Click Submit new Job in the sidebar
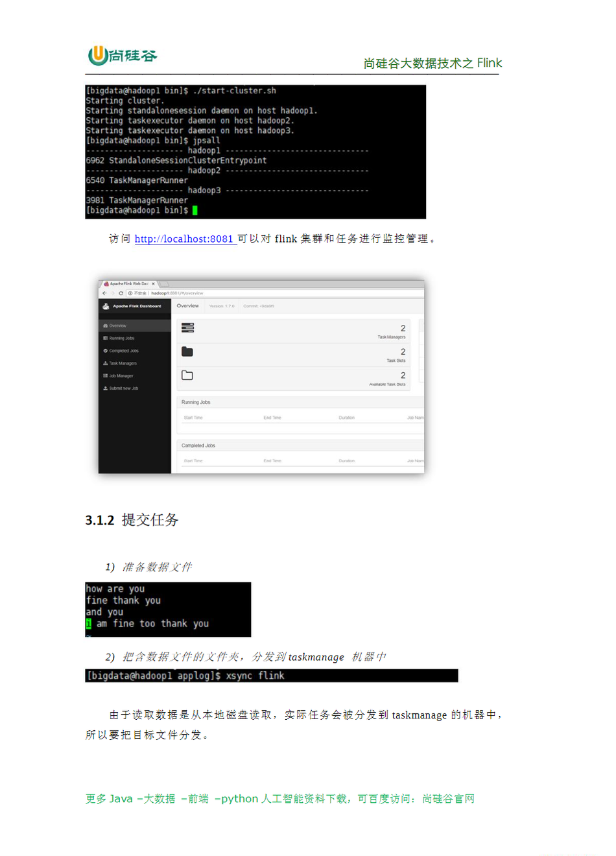 [x=123, y=388]
